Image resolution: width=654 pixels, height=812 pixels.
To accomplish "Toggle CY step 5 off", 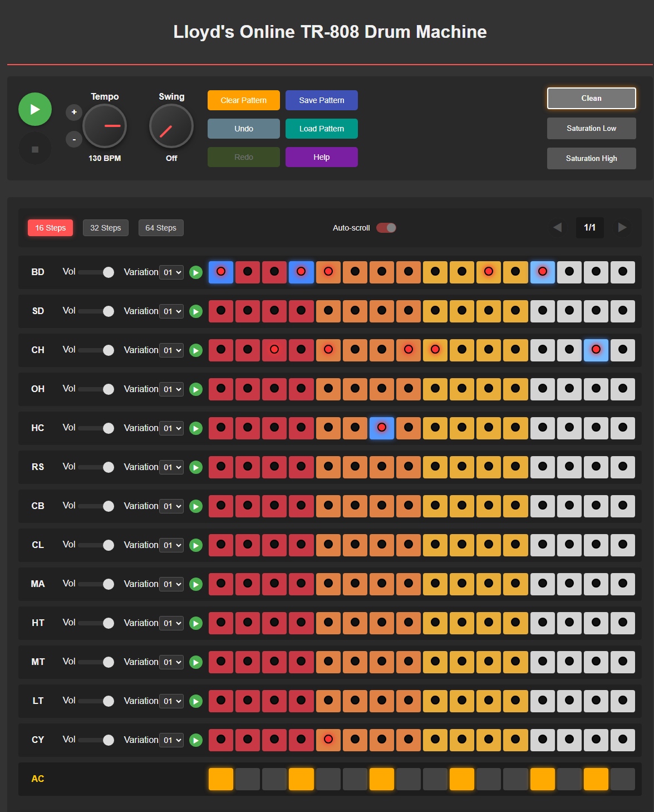I will coord(328,740).
